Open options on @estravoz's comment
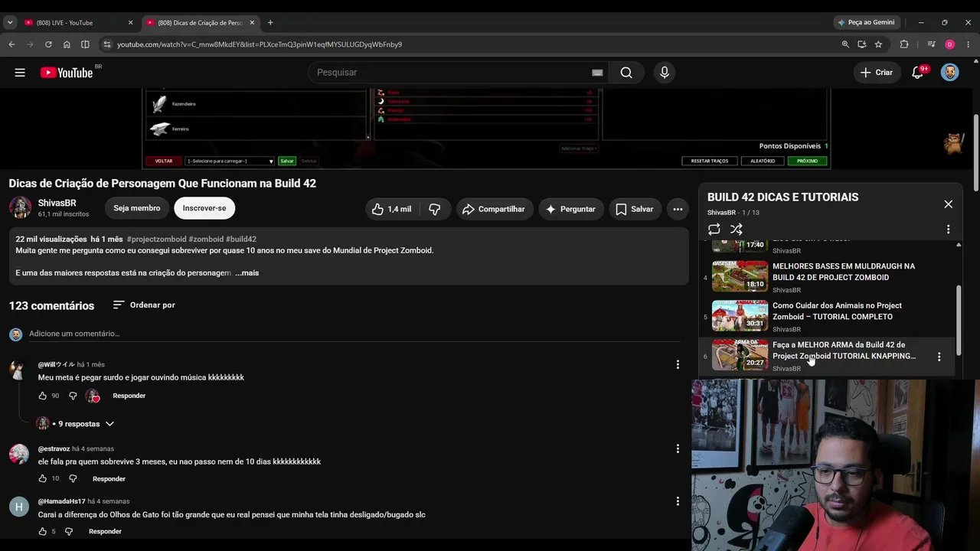 click(x=678, y=449)
